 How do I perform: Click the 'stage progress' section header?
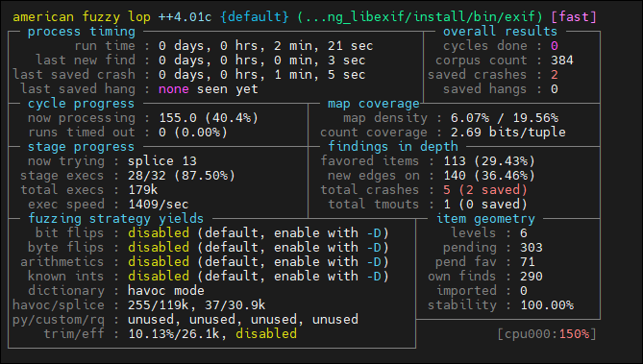[x=81, y=147]
